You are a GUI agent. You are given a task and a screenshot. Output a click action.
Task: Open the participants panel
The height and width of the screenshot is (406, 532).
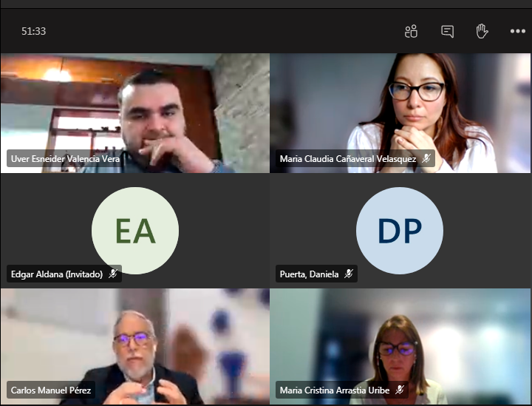[412, 31]
